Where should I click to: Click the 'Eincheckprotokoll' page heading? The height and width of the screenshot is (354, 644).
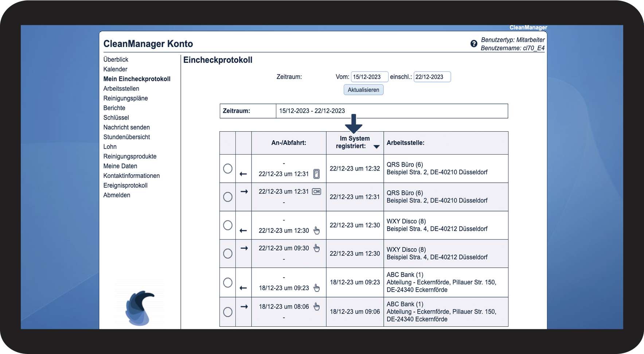[x=218, y=60]
